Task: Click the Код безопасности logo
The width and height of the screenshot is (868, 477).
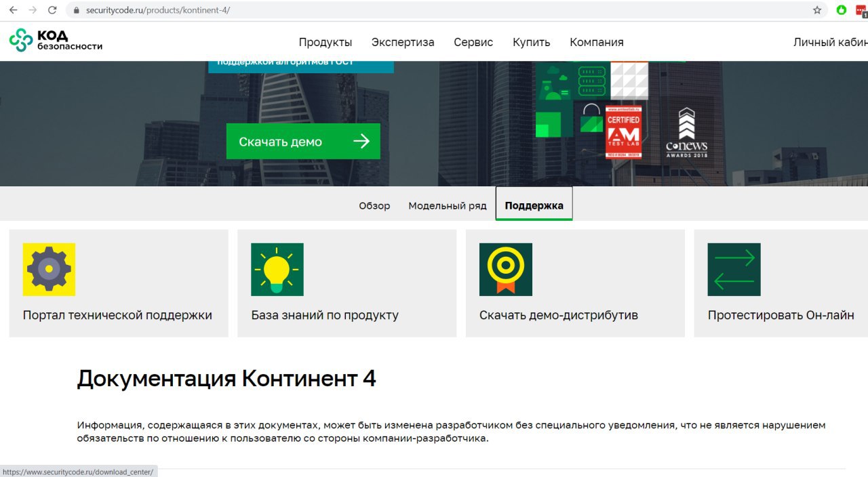Action: (56, 41)
